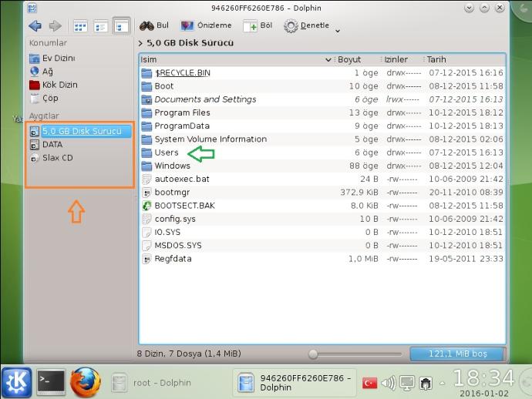This screenshot has width=532, height=399.
Task: Open Bul search with binoculars icon
Action: click(x=154, y=25)
